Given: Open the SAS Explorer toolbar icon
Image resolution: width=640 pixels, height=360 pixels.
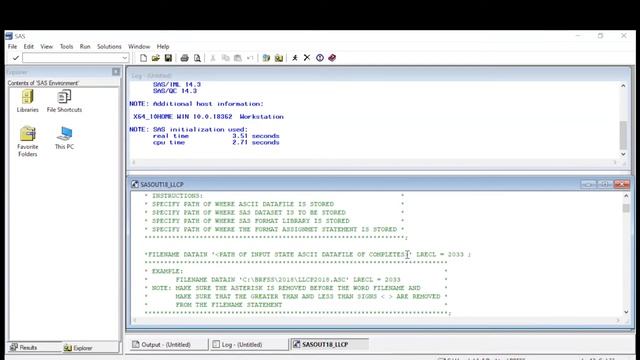Looking at the screenshot, I should click(279, 58).
